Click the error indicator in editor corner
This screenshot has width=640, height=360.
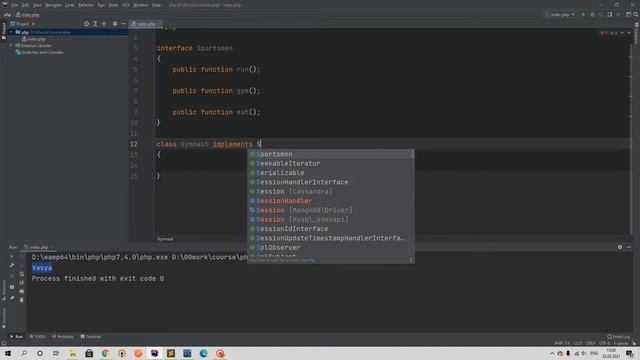coord(604,33)
